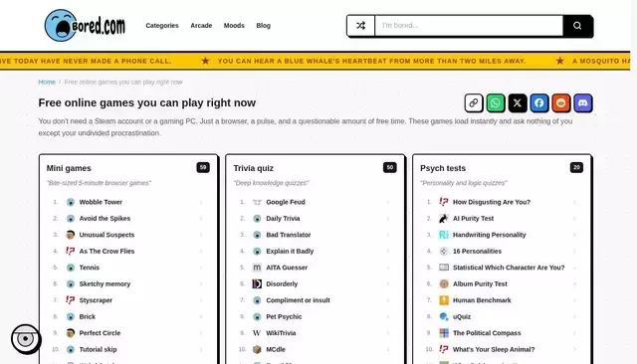Image resolution: width=637 pixels, height=364 pixels.
Task: Click the Trivia quiz heading
Action: pos(254,168)
